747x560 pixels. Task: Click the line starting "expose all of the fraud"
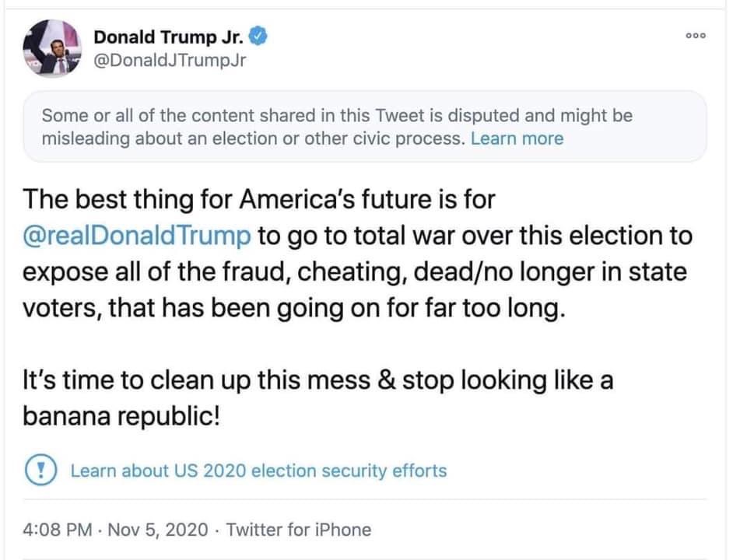[x=355, y=272]
